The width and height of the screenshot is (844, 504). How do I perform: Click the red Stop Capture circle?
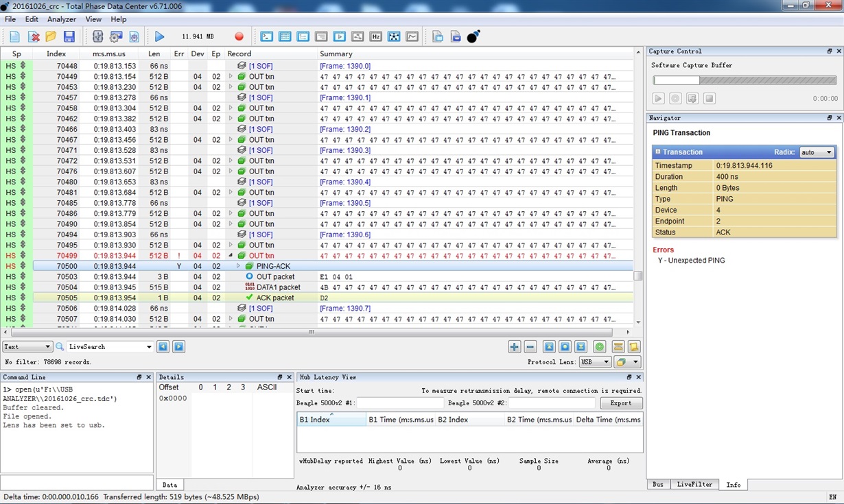[239, 36]
